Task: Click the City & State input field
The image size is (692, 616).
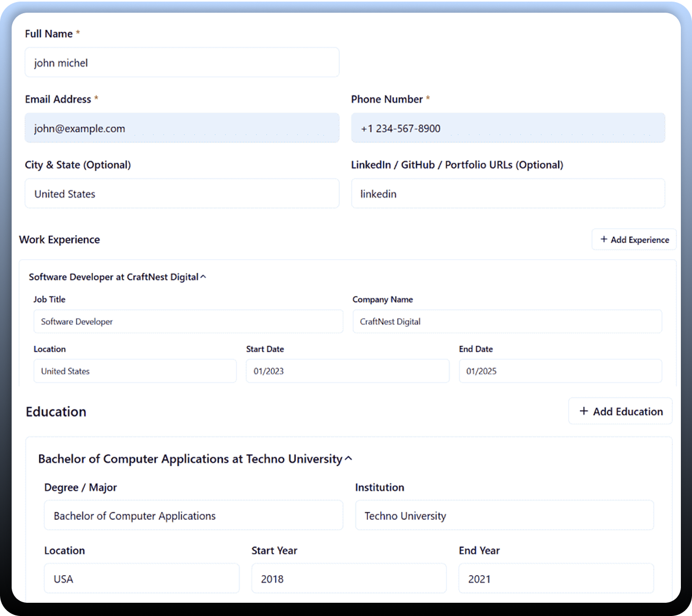Action: point(182,194)
